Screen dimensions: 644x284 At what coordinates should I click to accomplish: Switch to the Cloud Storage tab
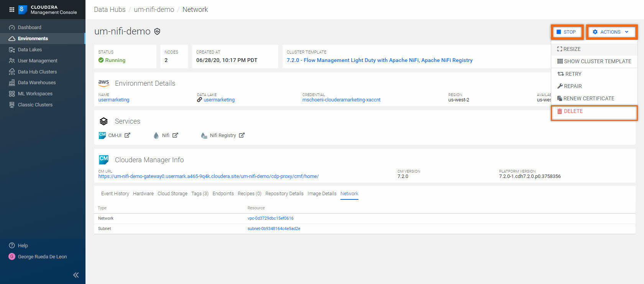(x=172, y=194)
